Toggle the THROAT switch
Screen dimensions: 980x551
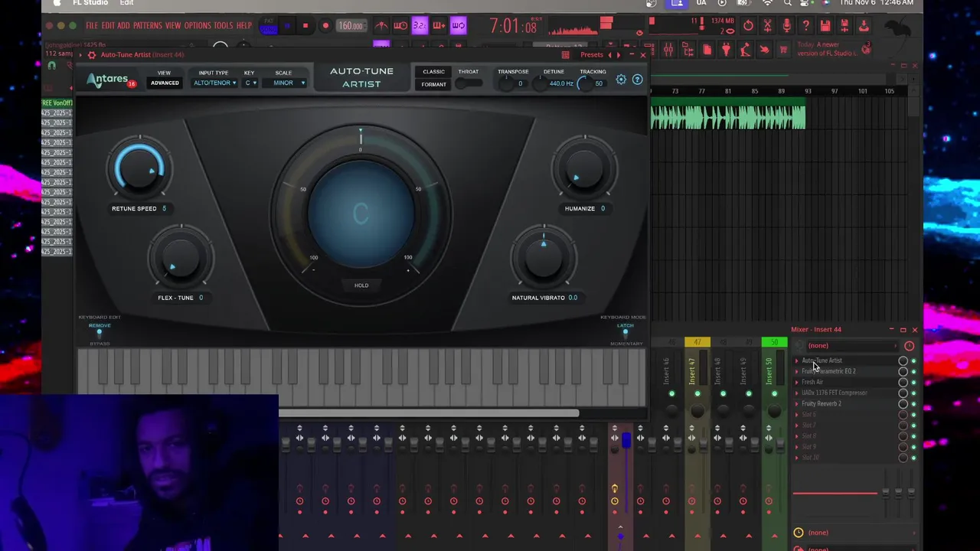(x=468, y=83)
